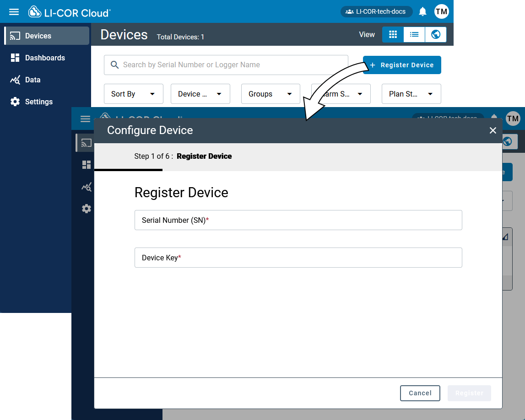Close the Configure Device dialog

tap(493, 130)
